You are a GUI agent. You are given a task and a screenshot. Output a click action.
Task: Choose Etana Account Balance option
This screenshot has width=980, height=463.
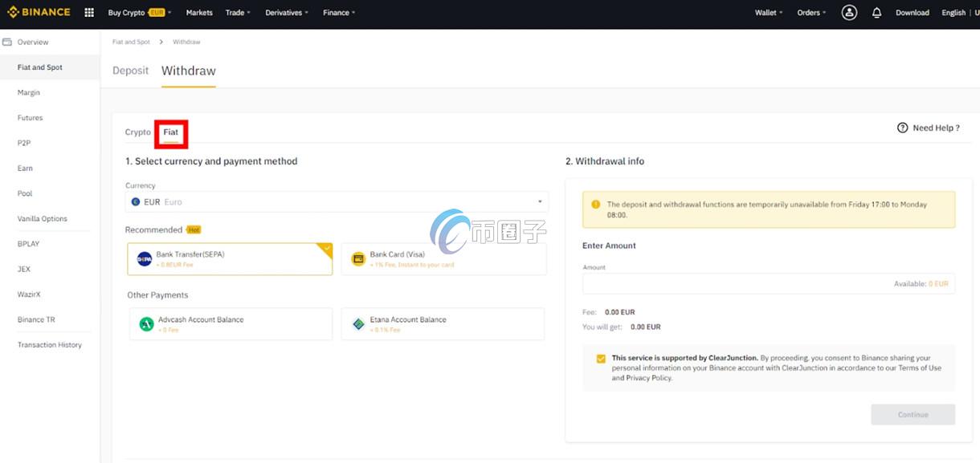click(x=443, y=324)
